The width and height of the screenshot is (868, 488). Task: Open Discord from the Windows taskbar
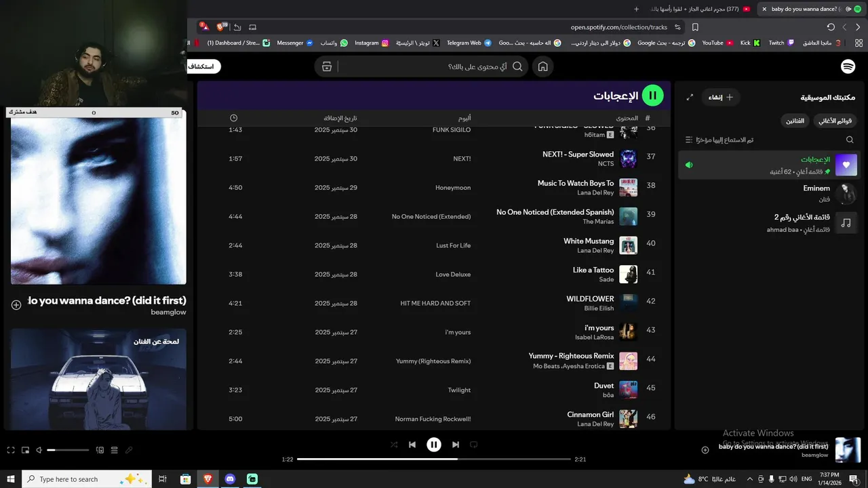click(230, 479)
